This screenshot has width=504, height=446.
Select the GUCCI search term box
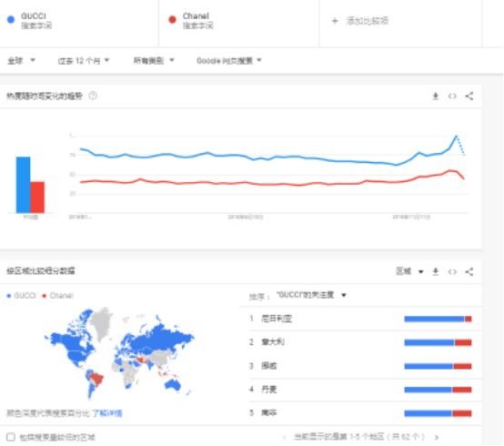[x=79, y=23]
